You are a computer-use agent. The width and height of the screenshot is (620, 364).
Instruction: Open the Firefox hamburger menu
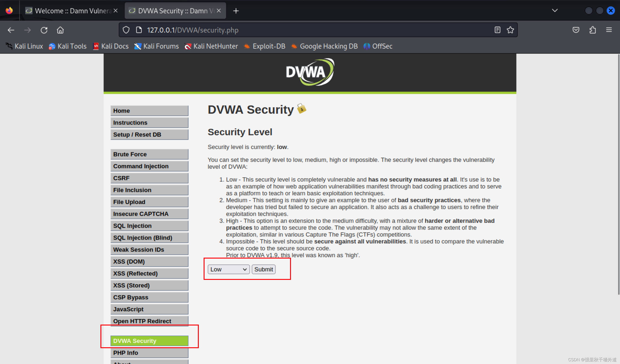(x=609, y=30)
